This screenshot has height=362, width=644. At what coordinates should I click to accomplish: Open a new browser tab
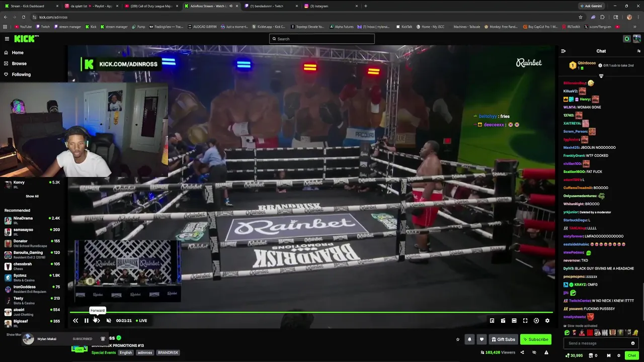coord(366,6)
